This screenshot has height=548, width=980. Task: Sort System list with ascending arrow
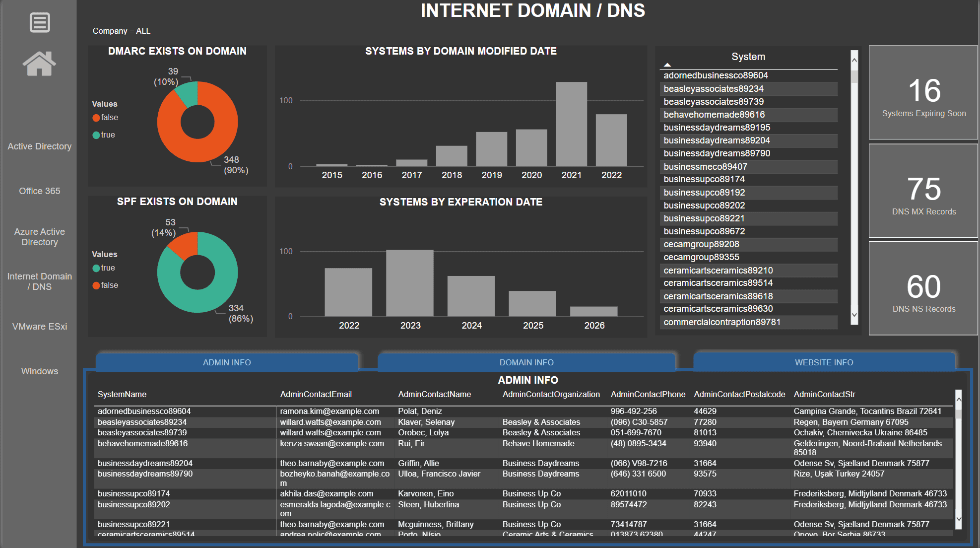667,65
